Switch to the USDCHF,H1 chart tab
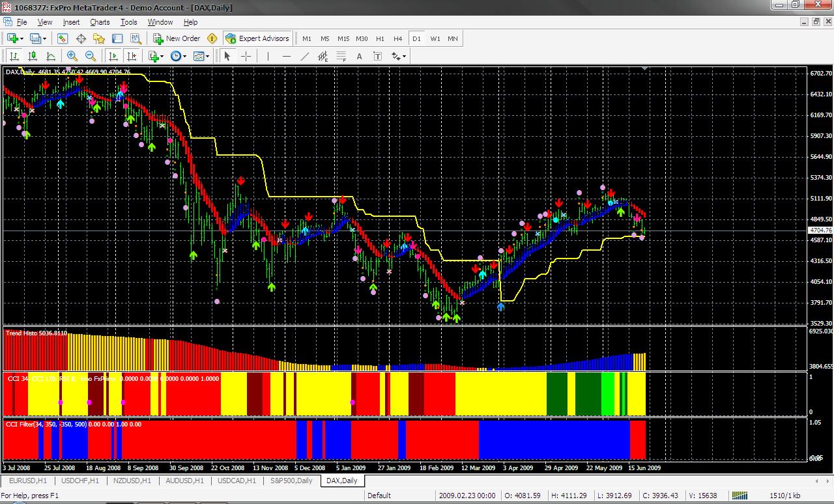Viewport: 834px width, 504px height. click(79, 481)
